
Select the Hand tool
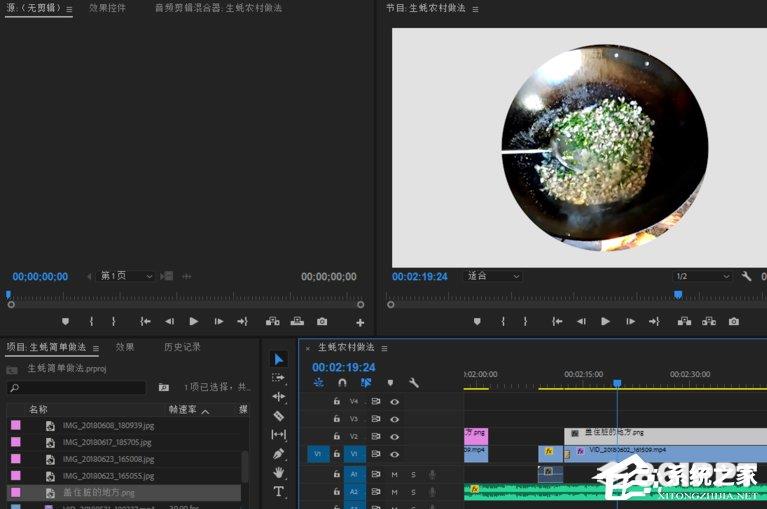click(278, 472)
